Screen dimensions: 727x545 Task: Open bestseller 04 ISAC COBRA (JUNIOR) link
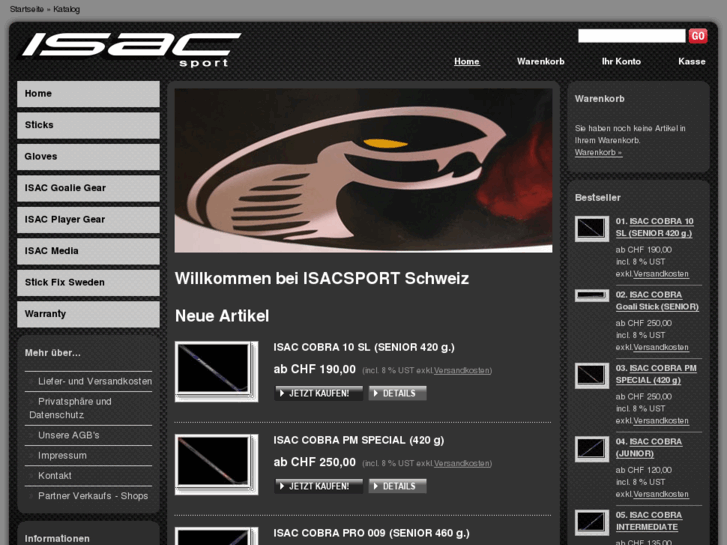click(649, 448)
